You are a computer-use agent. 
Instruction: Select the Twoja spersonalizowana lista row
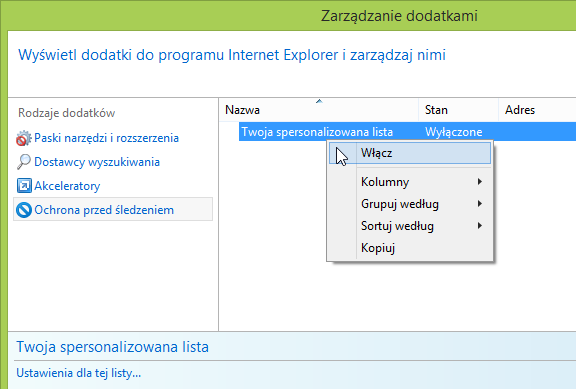click(x=407, y=132)
